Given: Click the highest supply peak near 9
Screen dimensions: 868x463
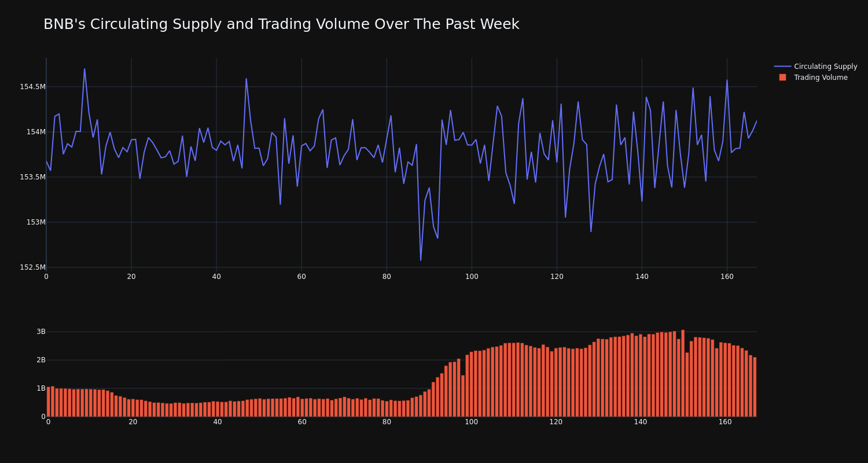Looking at the screenshot, I should pos(84,69).
